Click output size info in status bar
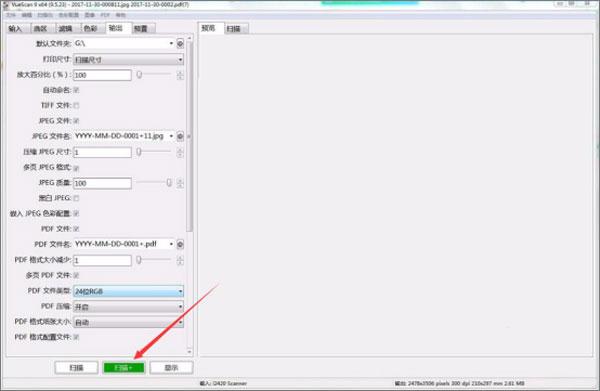 tap(460, 383)
